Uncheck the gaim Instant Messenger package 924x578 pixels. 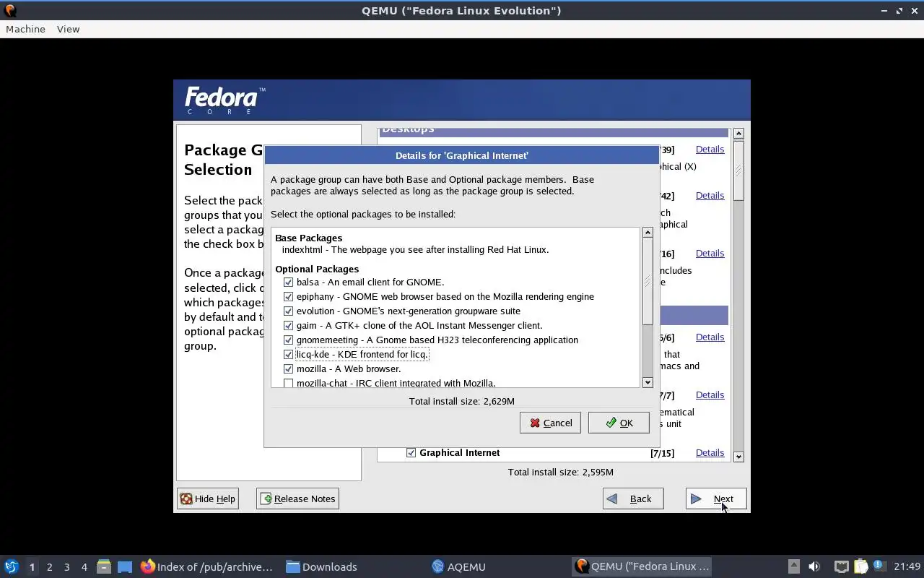pos(289,325)
